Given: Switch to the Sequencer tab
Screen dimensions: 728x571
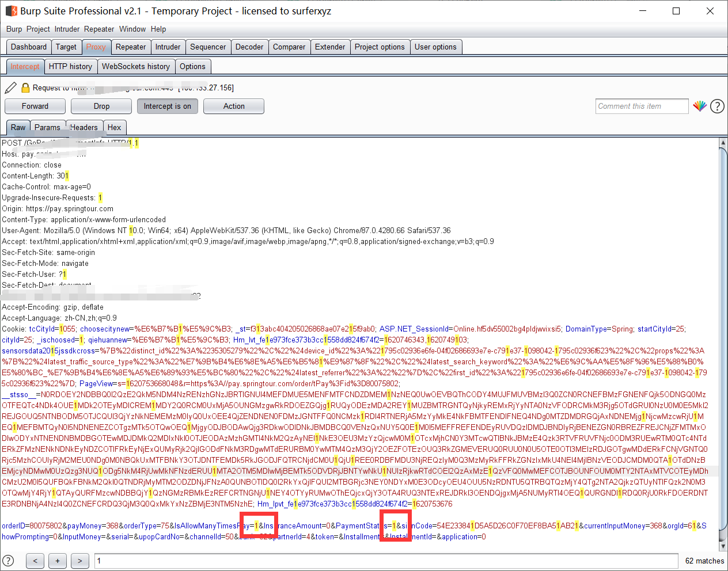Looking at the screenshot, I should coord(208,47).
